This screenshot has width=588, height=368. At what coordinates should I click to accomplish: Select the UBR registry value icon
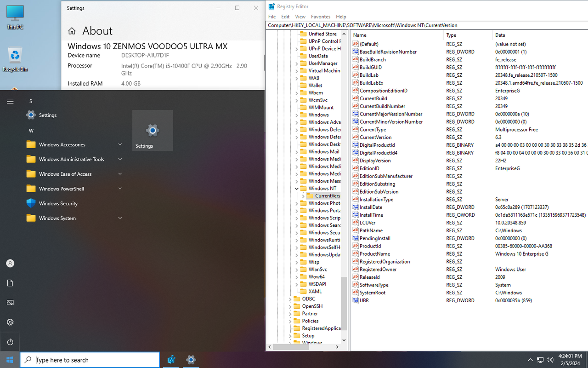[x=355, y=300]
